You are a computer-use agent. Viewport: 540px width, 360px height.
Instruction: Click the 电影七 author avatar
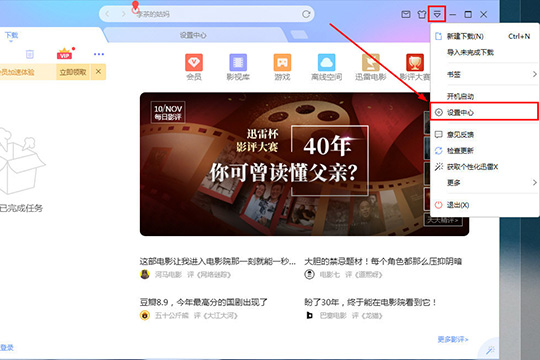point(310,275)
